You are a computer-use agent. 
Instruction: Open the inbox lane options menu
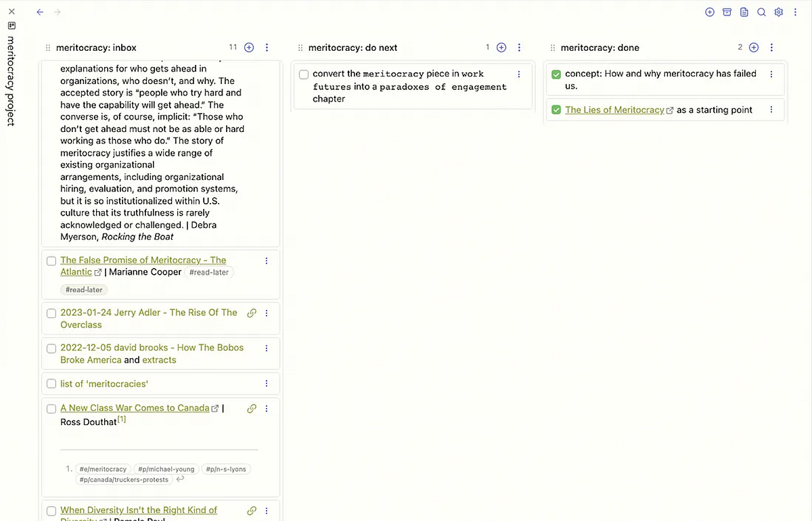click(267, 47)
